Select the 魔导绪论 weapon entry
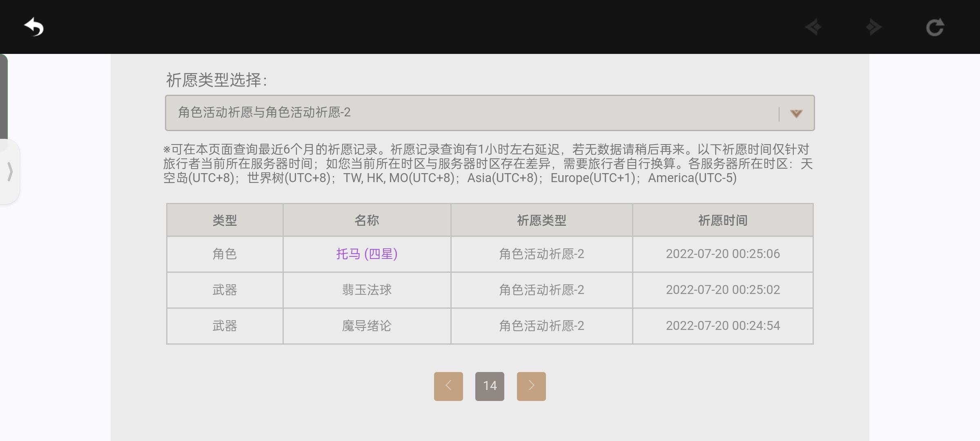 click(x=367, y=326)
